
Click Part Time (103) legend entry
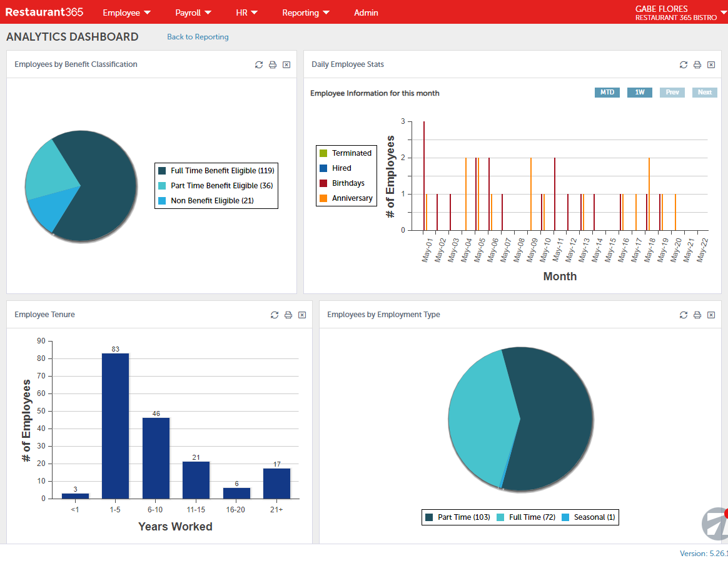(458, 517)
